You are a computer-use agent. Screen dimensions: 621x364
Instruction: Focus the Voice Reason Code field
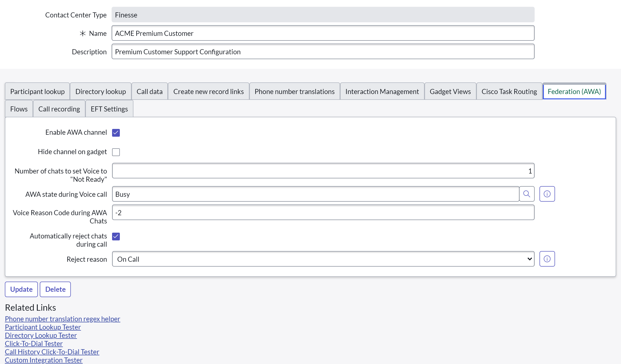coord(323,213)
